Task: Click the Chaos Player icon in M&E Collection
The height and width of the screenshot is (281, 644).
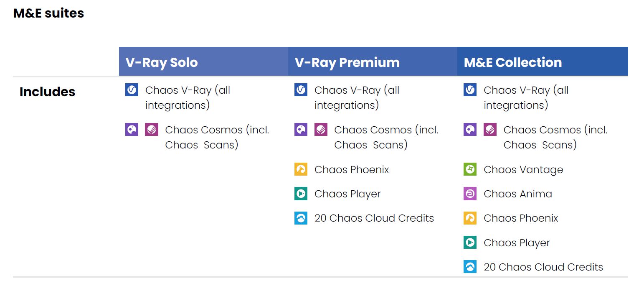Action: coord(470,243)
